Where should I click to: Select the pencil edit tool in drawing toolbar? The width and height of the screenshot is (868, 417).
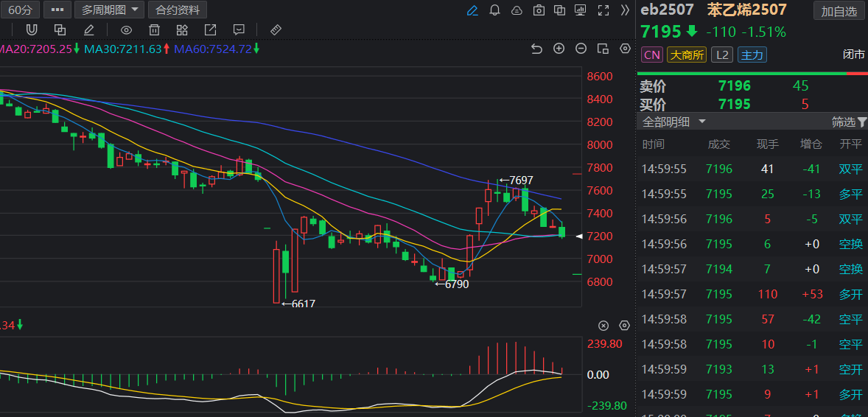[x=88, y=29]
